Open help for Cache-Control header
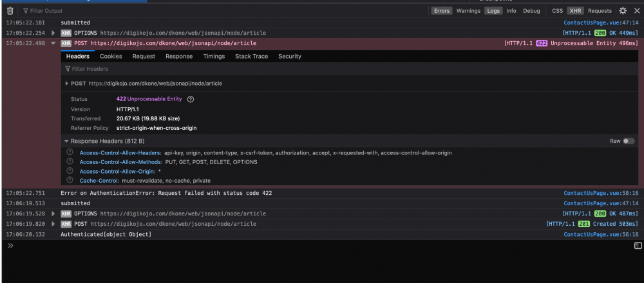 (x=70, y=180)
